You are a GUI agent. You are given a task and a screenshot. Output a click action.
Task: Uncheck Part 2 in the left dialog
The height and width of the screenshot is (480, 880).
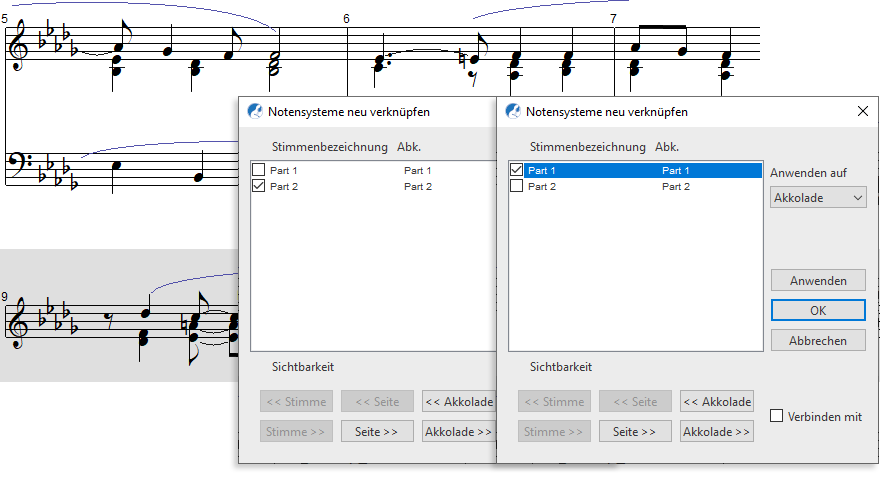[259, 186]
